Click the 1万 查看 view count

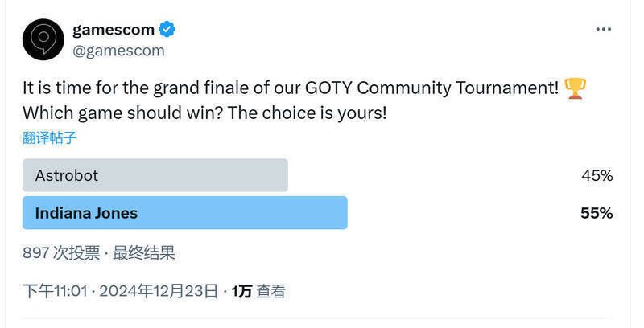[258, 291]
